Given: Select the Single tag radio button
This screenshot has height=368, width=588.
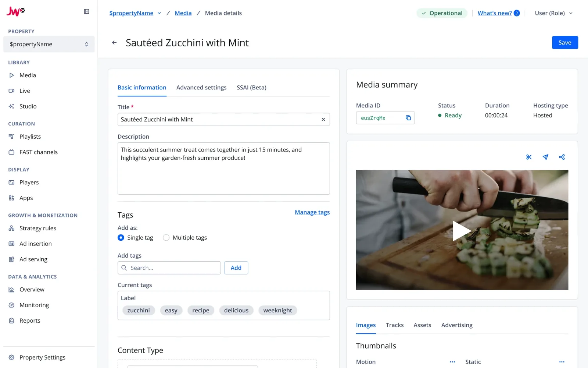Looking at the screenshot, I should pyautogui.click(x=121, y=238).
